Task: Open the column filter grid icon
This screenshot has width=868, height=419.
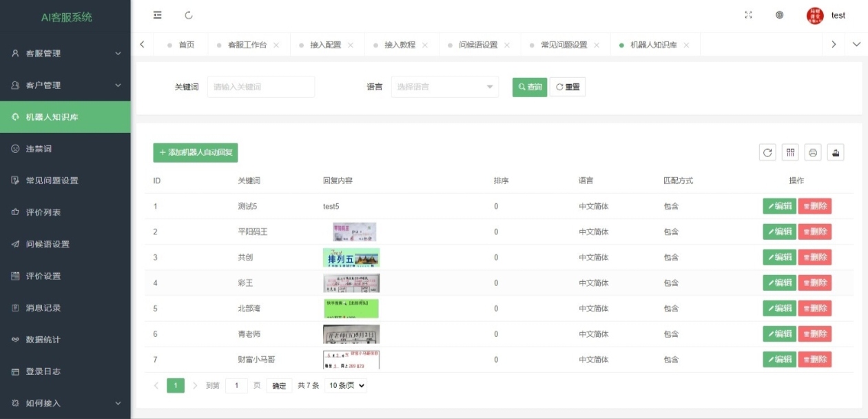Action: pyautogui.click(x=790, y=153)
